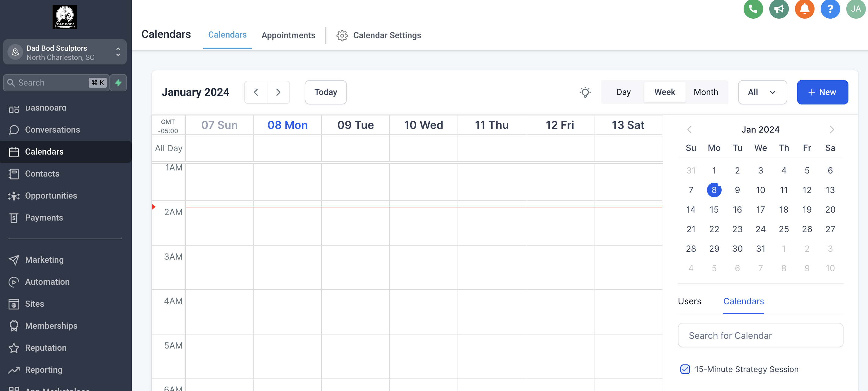
Task: Click the Today button
Action: (325, 92)
